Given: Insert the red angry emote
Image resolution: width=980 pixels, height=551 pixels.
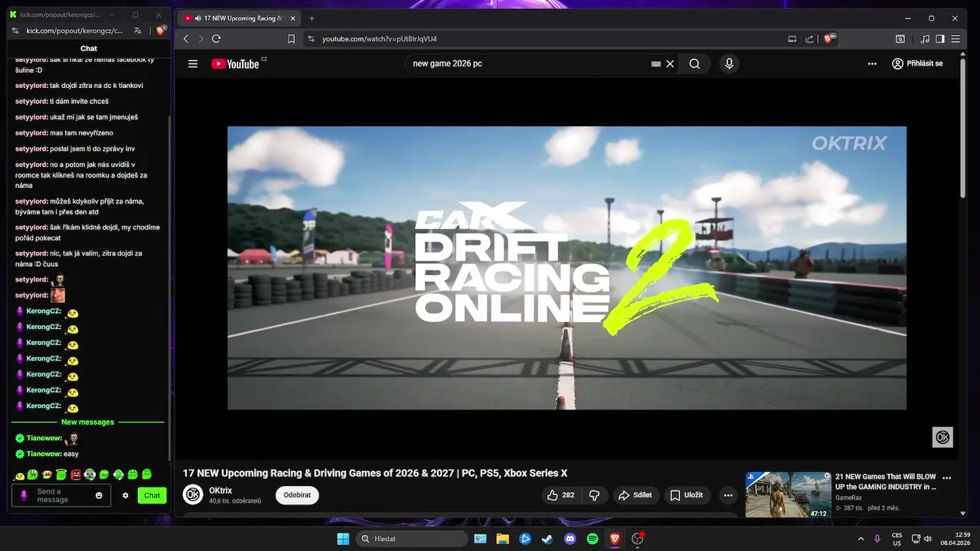Looking at the screenshot, I should tap(76, 474).
